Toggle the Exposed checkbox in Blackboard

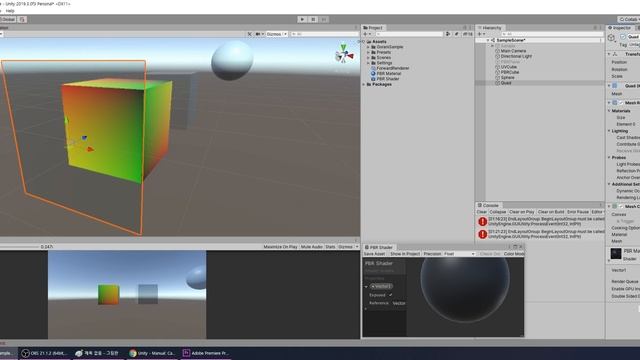click(391, 295)
